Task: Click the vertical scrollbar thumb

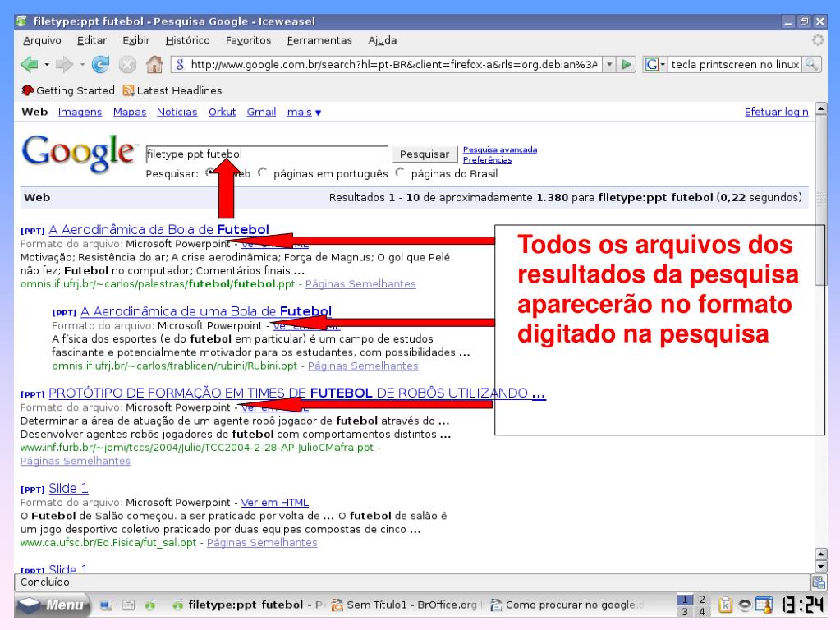Action: pos(821,201)
